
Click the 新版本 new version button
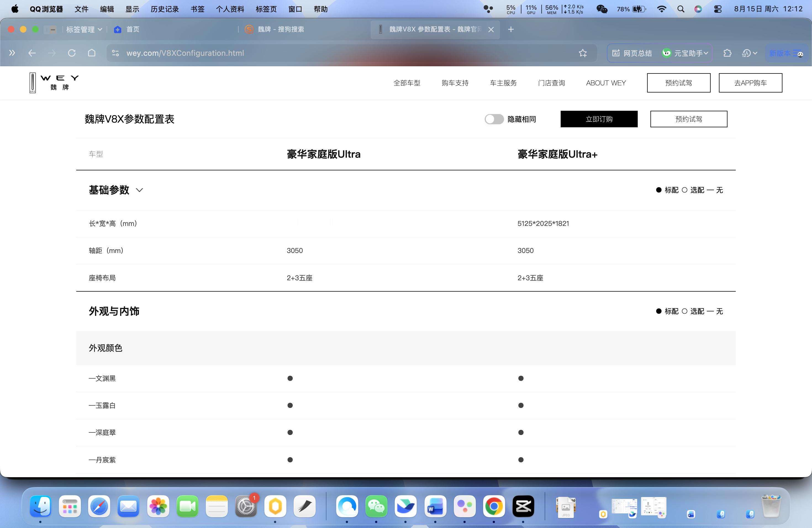(786, 53)
